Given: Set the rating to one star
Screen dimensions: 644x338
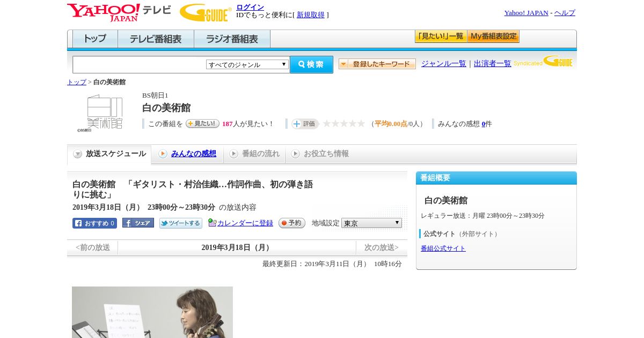Looking at the screenshot, I should click(x=326, y=124).
